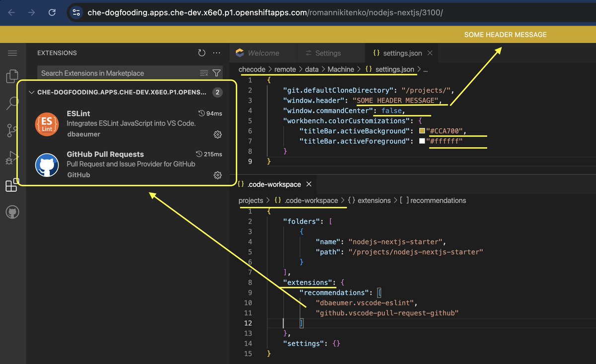Screen dimensions: 596x364
Task: Open the Search view in activity bar
Action: click(12, 103)
